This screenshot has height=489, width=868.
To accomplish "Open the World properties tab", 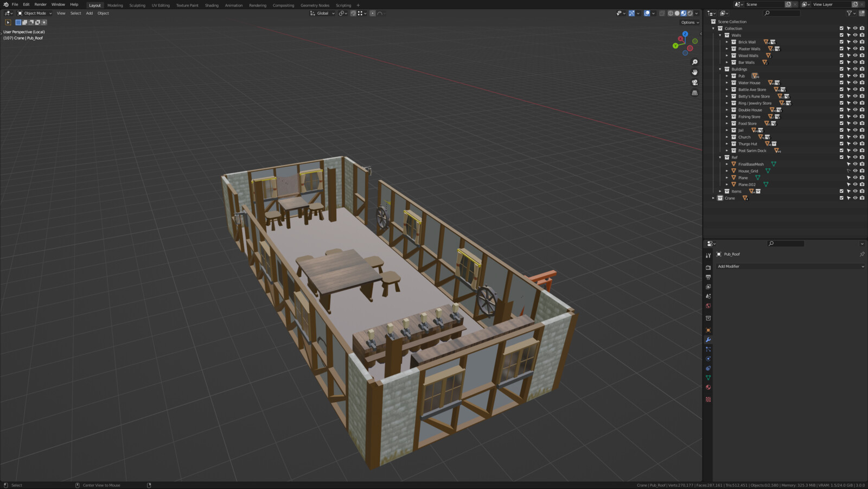I will (708, 306).
